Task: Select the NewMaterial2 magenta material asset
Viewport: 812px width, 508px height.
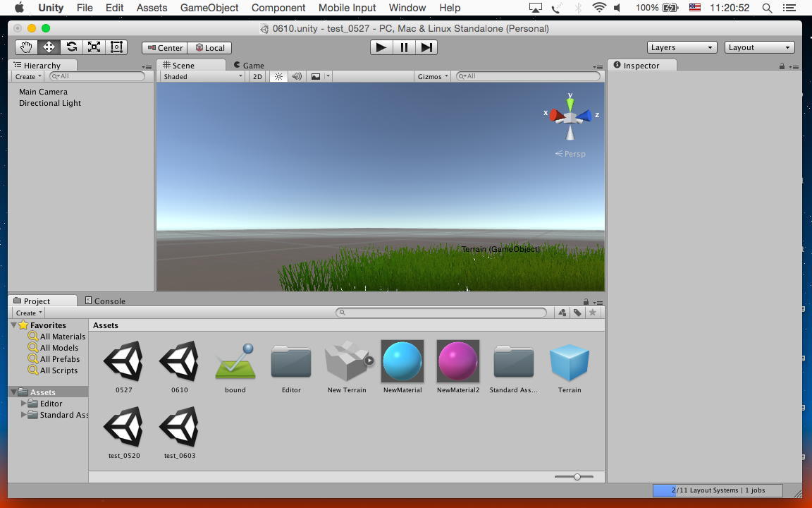Action: 458,362
